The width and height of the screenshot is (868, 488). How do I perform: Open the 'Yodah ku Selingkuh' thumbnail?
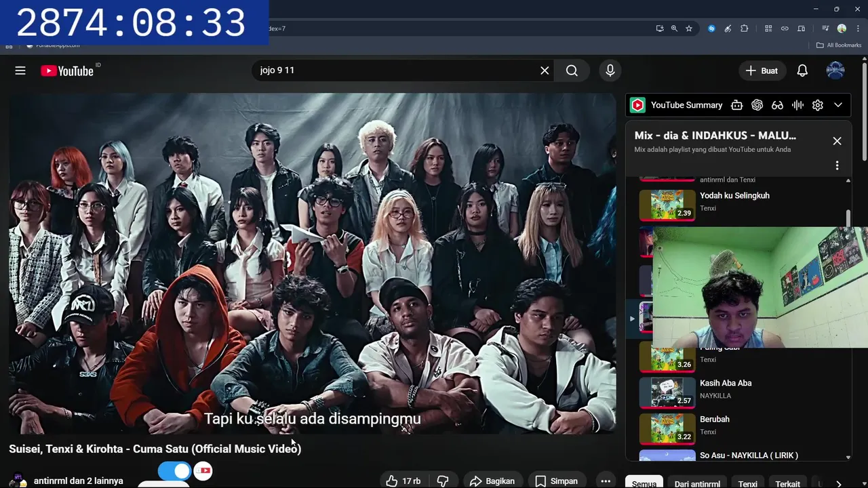click(x=667, y=205)
